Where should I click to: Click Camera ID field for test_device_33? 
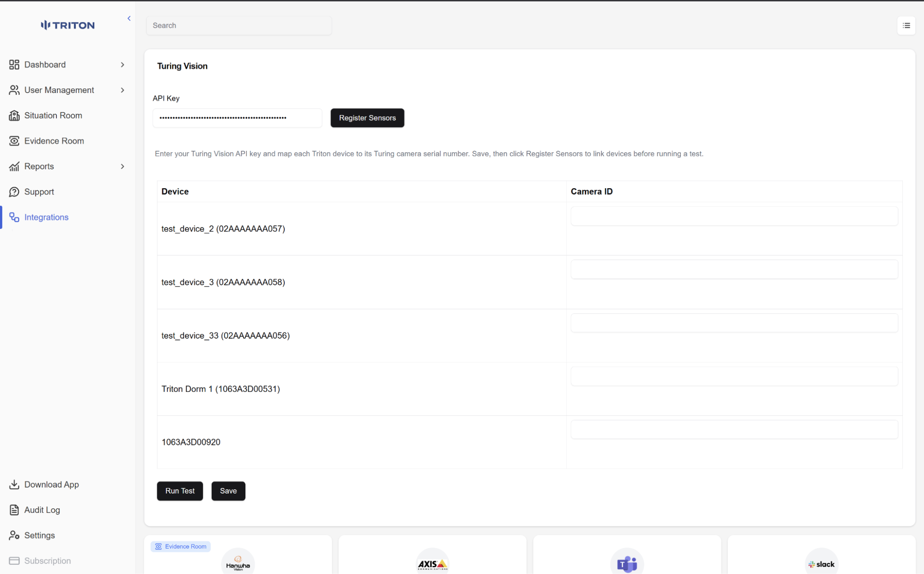(734, 323)
